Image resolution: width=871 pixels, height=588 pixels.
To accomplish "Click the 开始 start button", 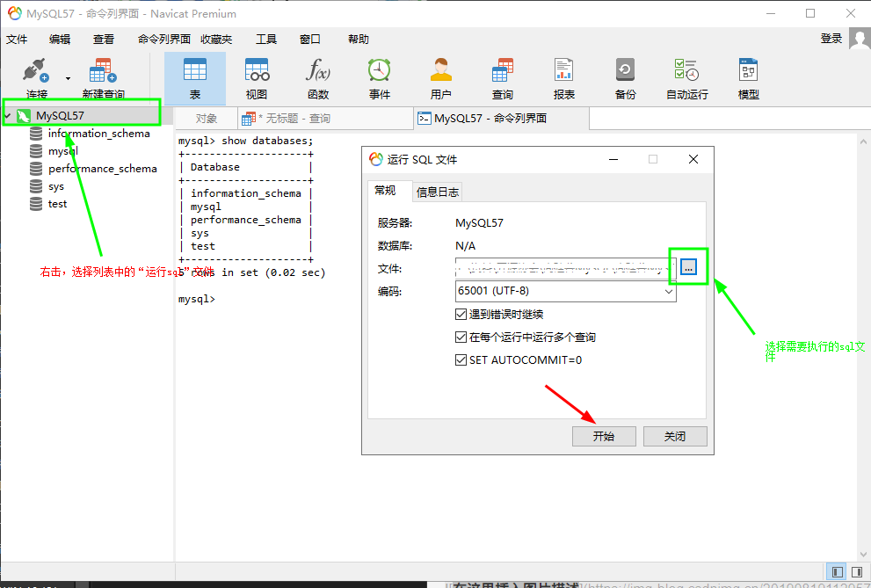I will pos(604,437).
